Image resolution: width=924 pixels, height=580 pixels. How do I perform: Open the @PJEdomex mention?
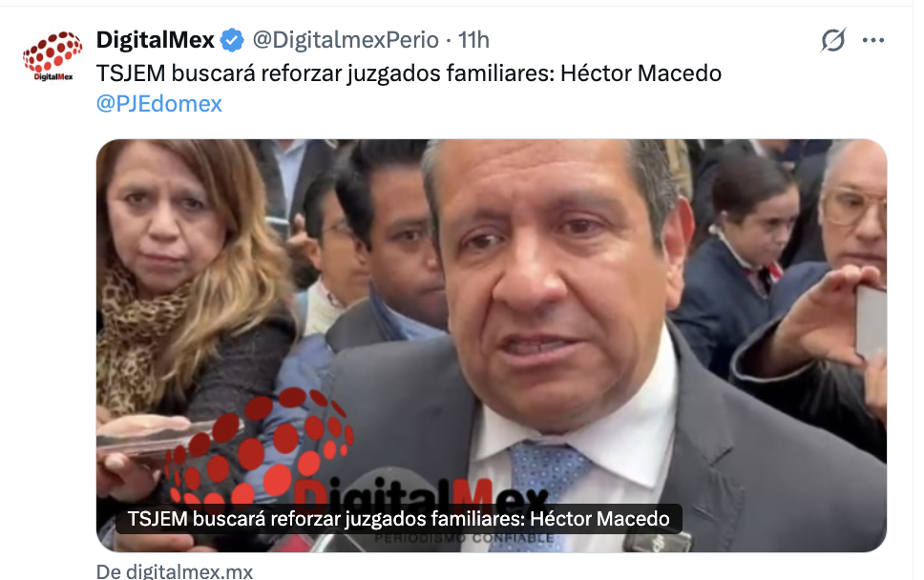(x=159, y=104)
